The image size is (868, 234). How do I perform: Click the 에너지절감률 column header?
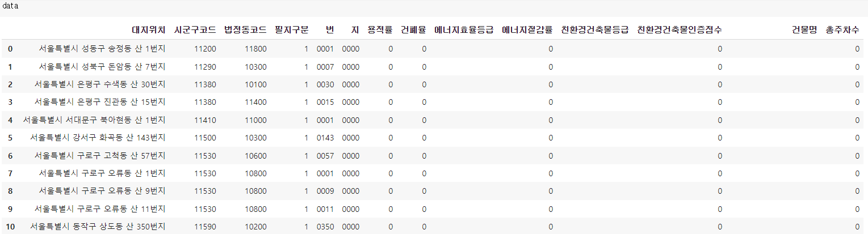[x=527, y=29]
